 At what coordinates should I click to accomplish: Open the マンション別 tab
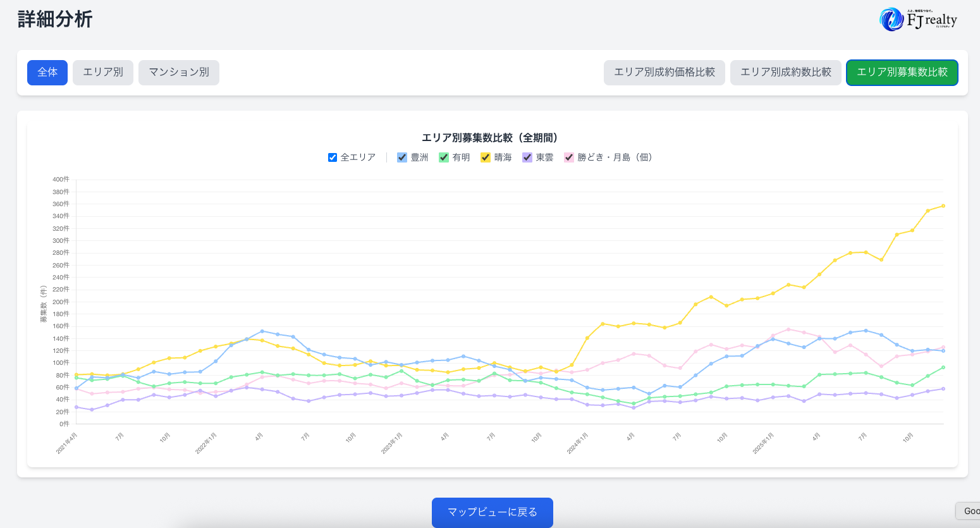[x=179, y=73]
